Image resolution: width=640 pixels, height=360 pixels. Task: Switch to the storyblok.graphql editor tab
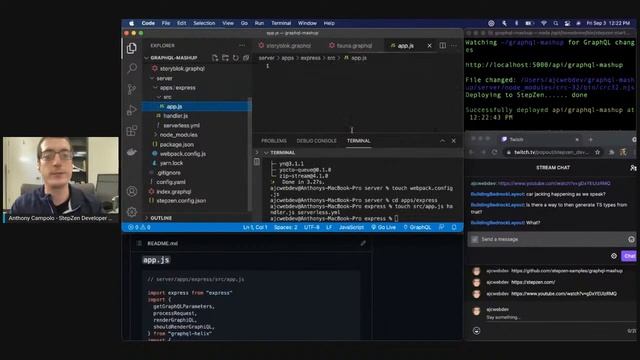pos(285,46)
